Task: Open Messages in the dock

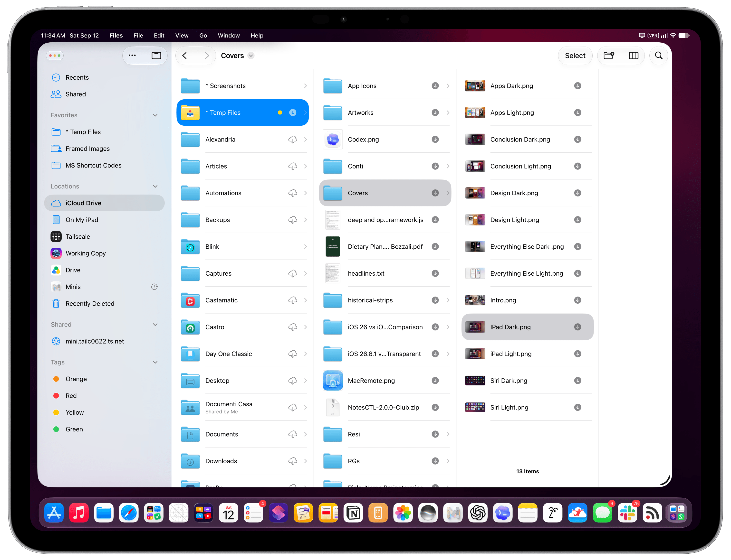Action: click(x=603, y=513)
